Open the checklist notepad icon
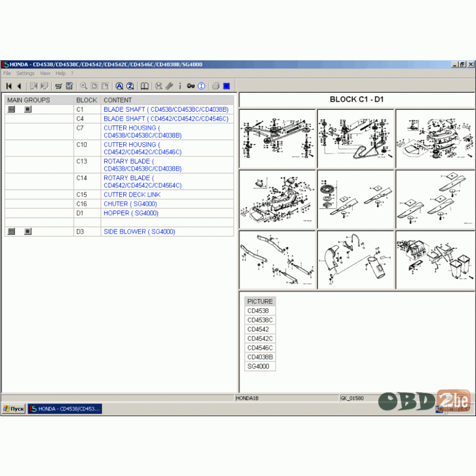Screen dimensions: 476x476 [x=70, y=86]
